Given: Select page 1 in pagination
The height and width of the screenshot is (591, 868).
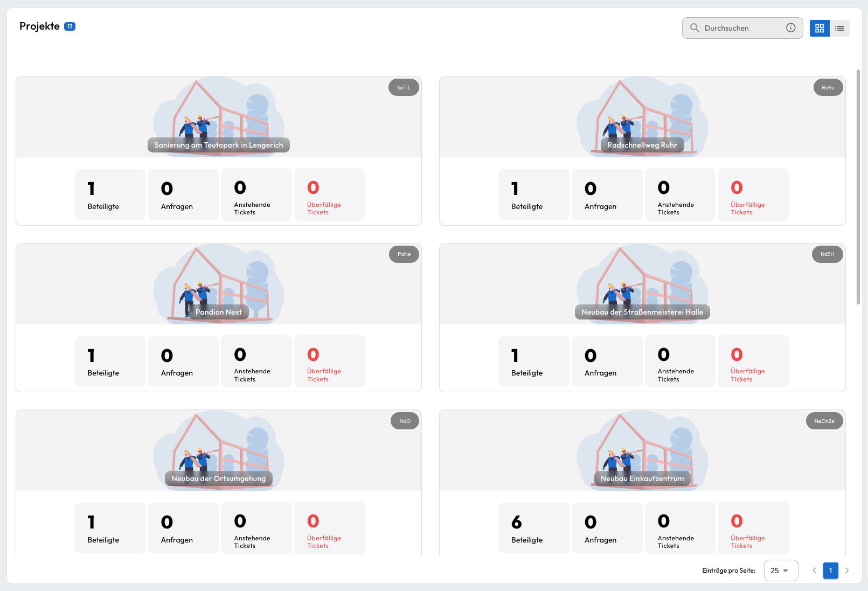Looking at the screenshot, I should pyautogui.click(x=830, y=571).
